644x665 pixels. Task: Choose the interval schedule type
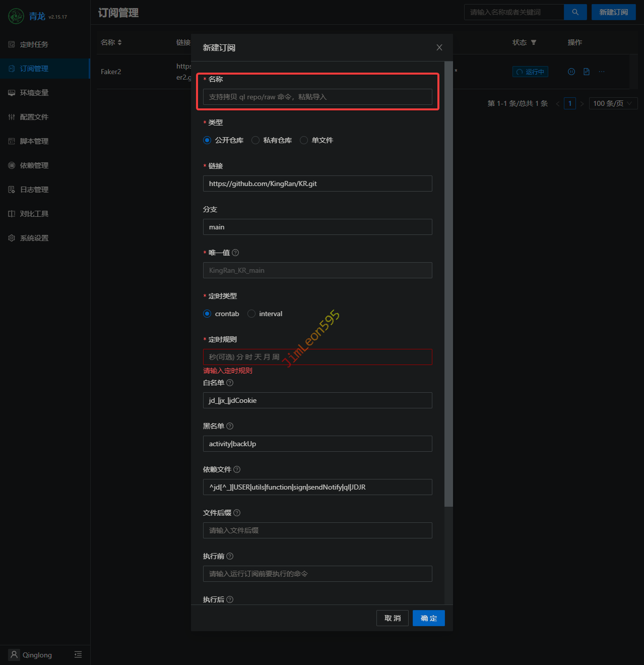[251, 314]
